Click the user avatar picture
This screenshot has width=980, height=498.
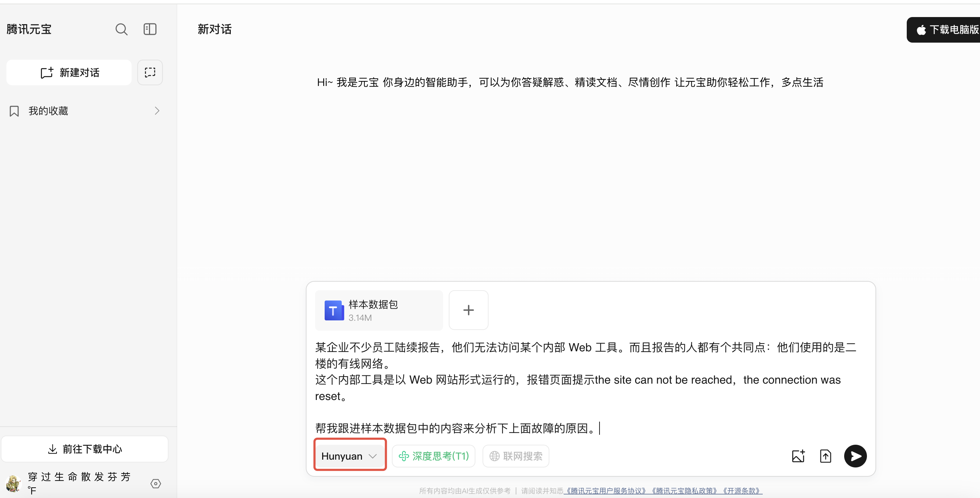pos(13,483)
